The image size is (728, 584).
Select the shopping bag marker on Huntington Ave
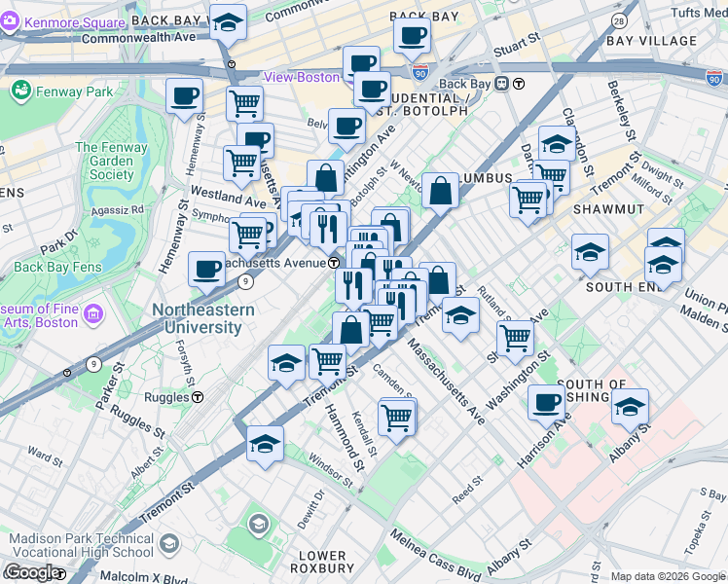click(325, 179)
